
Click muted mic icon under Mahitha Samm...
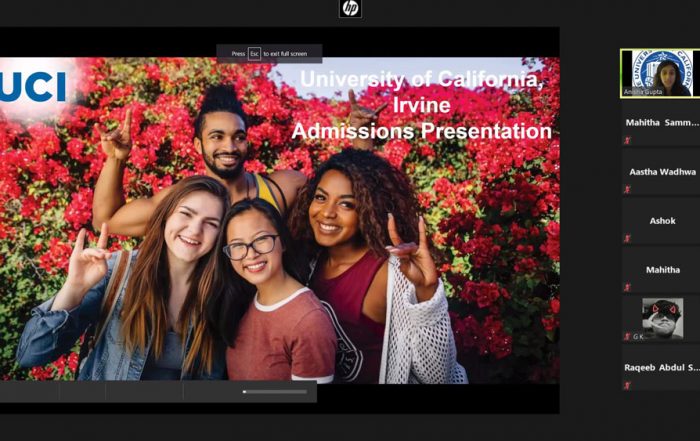click(627, 141)
